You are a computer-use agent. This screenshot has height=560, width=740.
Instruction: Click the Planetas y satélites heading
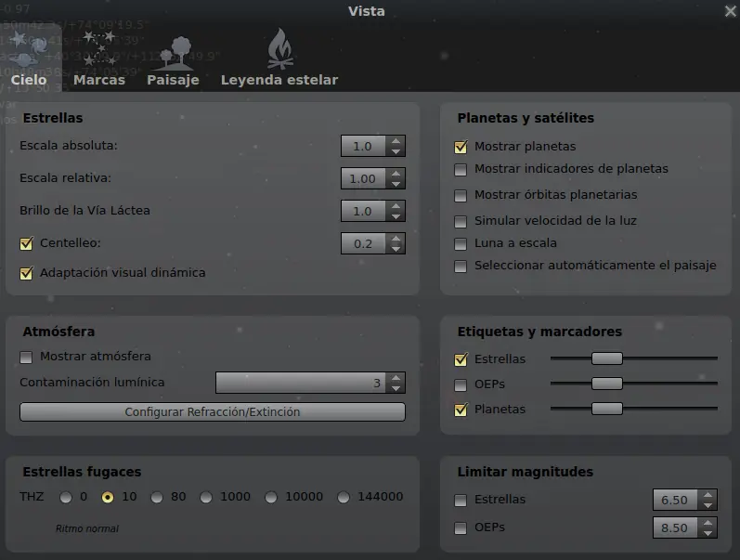coord(526,118)
